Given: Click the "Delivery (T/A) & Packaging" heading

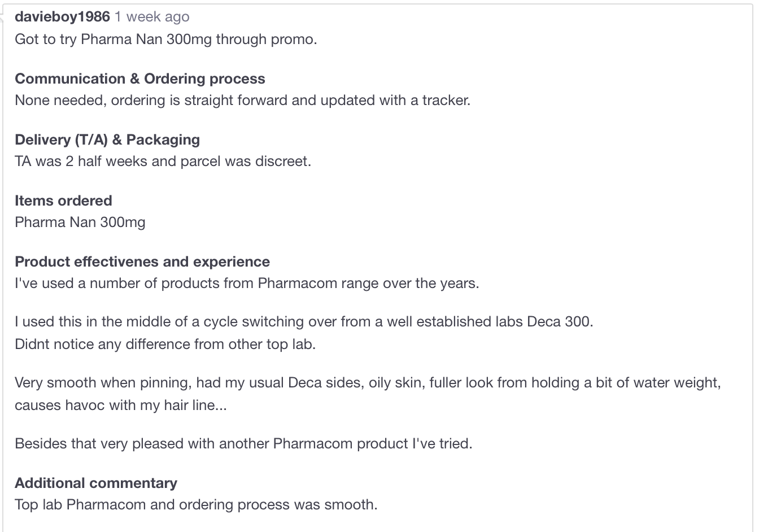Looking at the screenshot, I should point(107,139).
